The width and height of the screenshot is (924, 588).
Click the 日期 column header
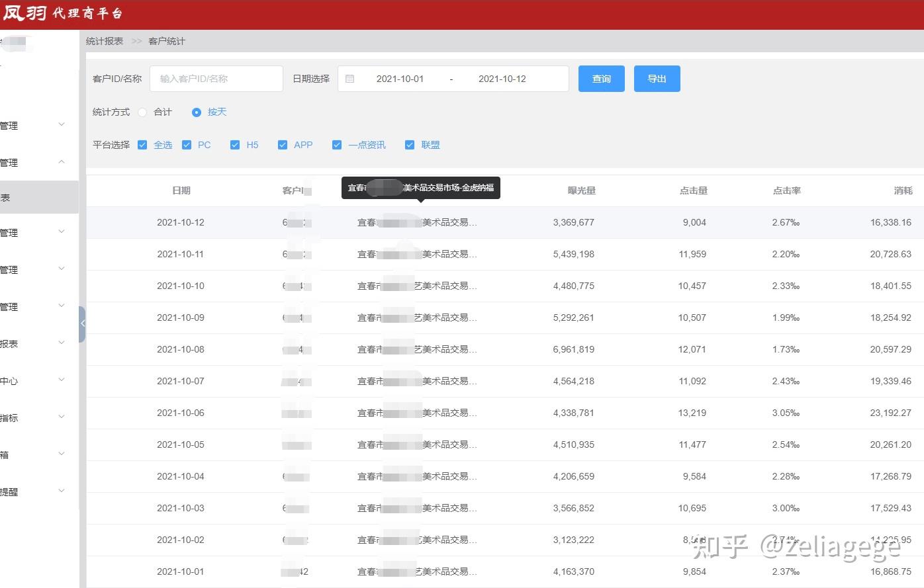click(181, 190)
